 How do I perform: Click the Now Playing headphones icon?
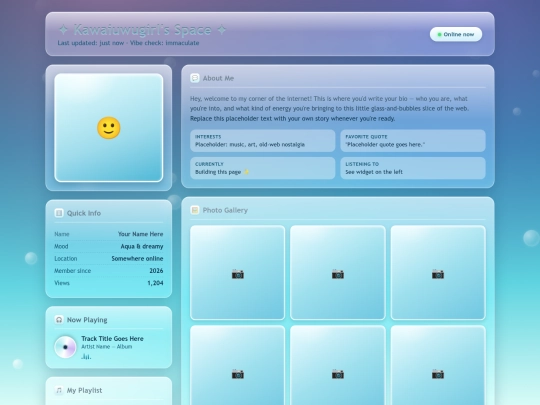(x=59, y=320)
